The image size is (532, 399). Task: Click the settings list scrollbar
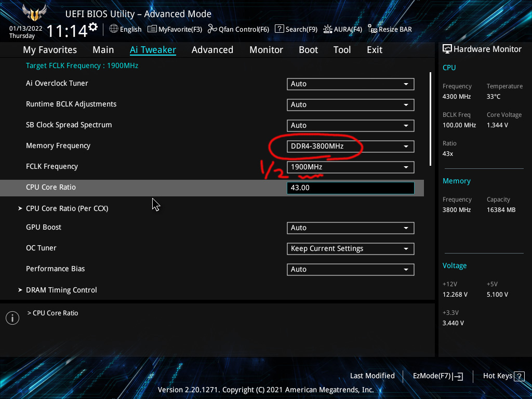point(430,119)
